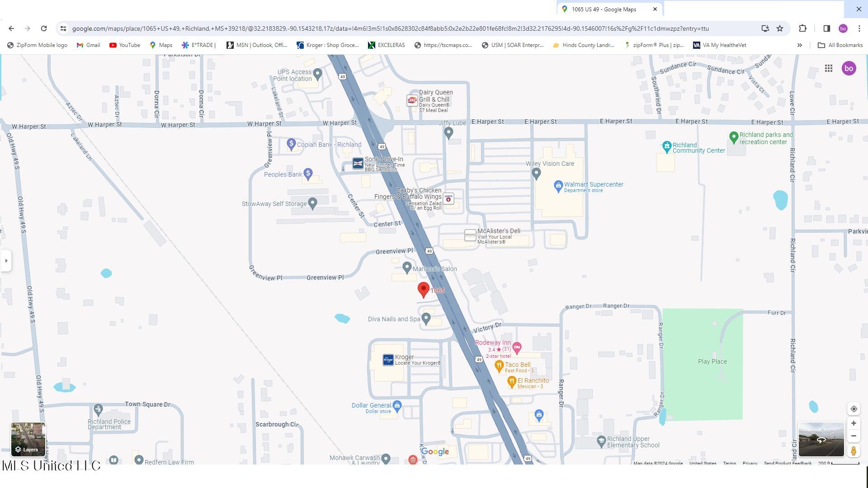Open the Gmail bookmark

click(88, 45)
